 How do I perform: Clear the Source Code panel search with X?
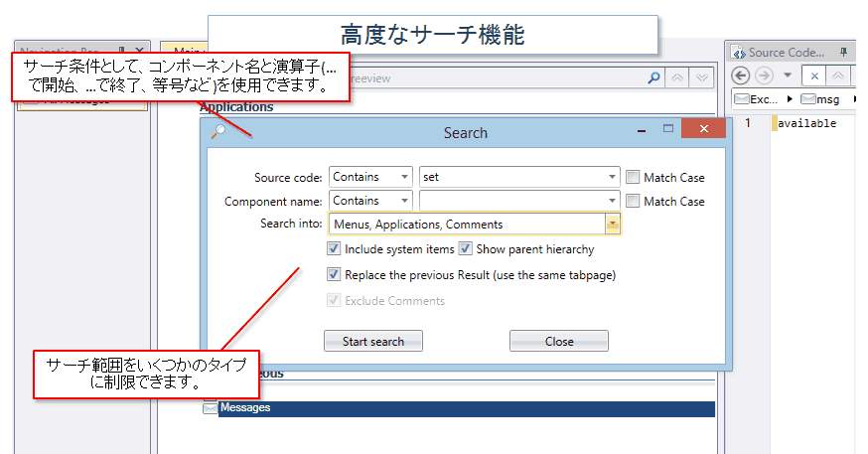[x=813, y=76]
